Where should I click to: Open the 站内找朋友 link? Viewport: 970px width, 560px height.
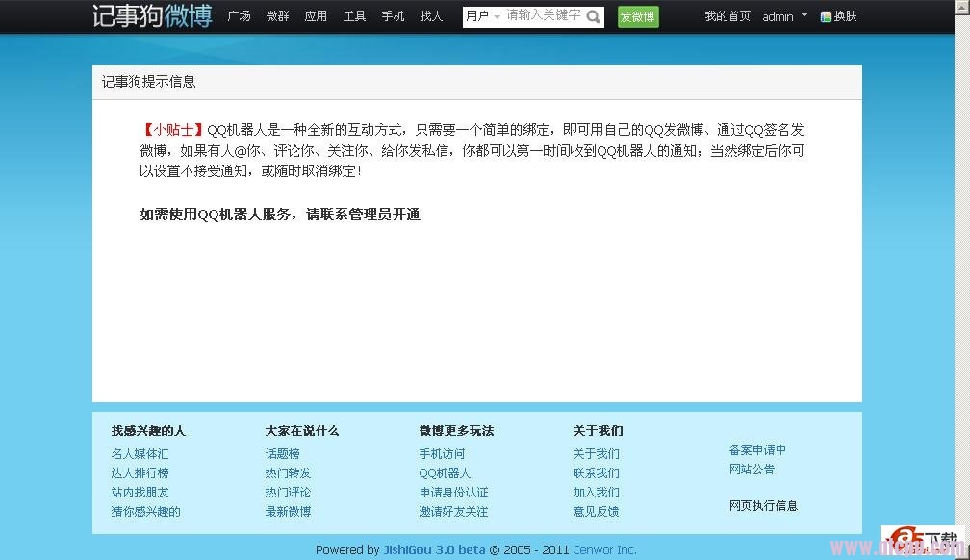coord(140,492)
